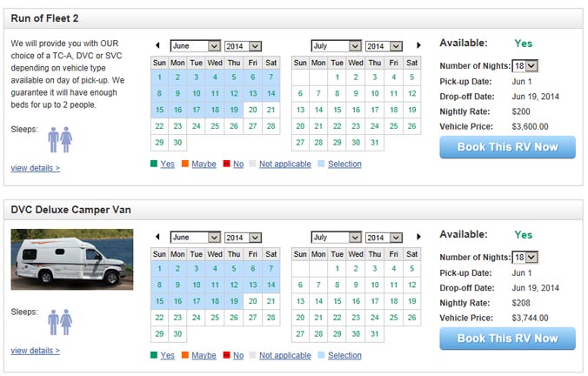Open the 2014 year dropdown beside June in DVC Camper Van

pos(243,238)
